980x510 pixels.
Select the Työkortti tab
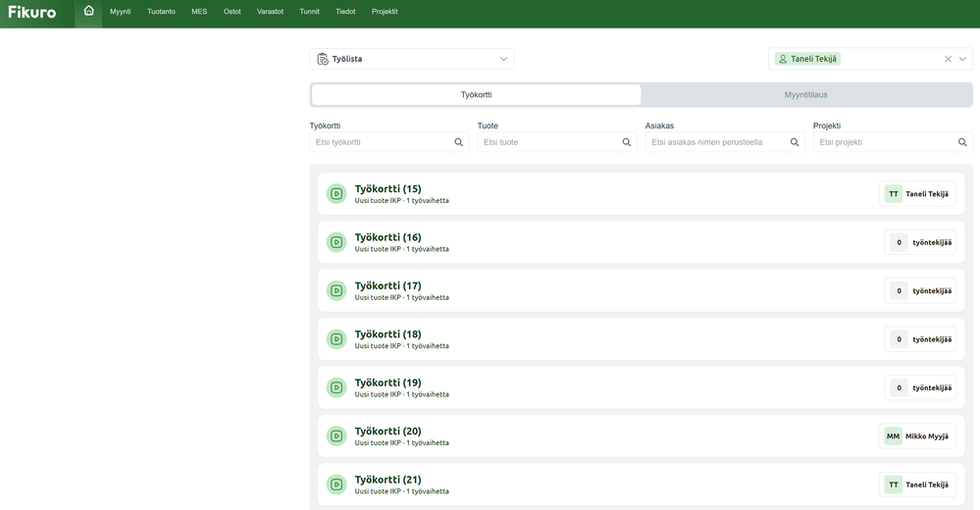(476, 95)
